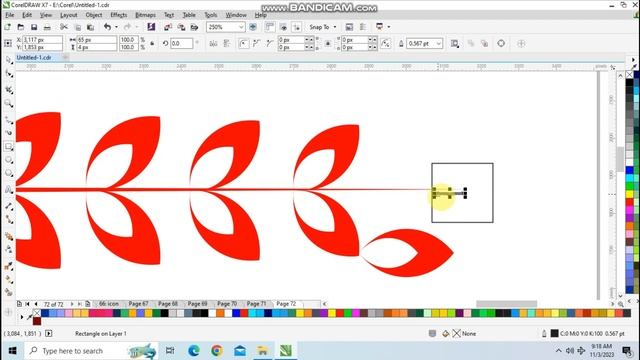Open the File menu
Viewport: 640px width, 360px height.
pos(9,15)
